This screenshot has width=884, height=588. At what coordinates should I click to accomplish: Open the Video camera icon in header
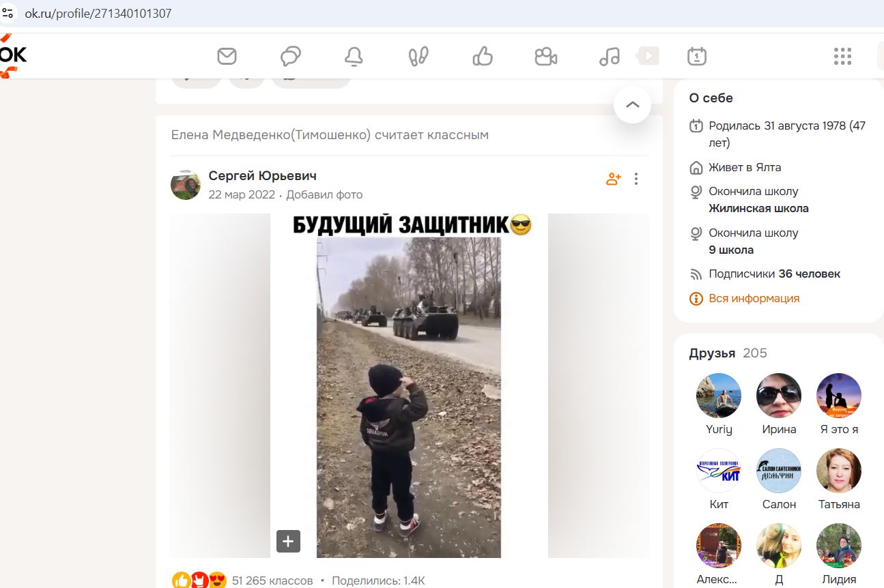tap(545, 56)
